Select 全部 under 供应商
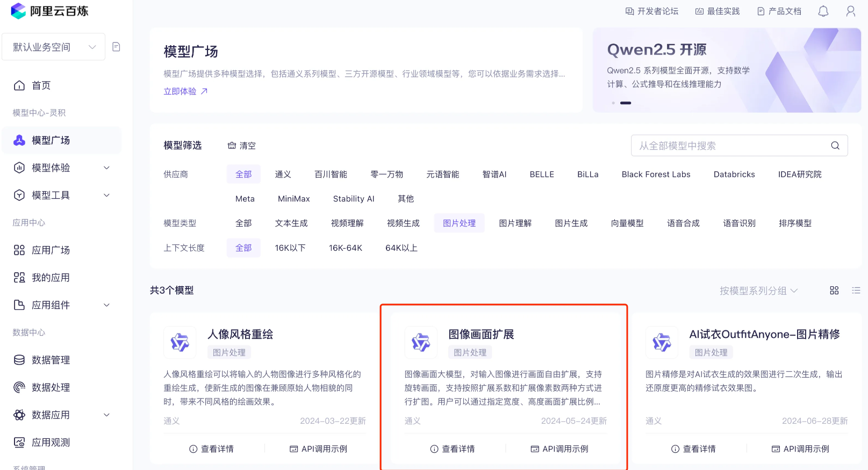This screenshot has height=470, width=868. pyautogui.click(x=243, y=174)
